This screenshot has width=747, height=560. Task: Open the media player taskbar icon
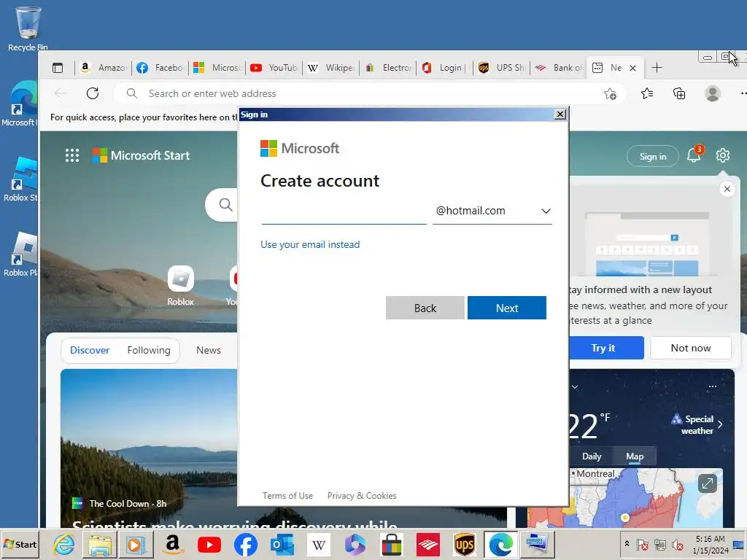tap(135, 544)
